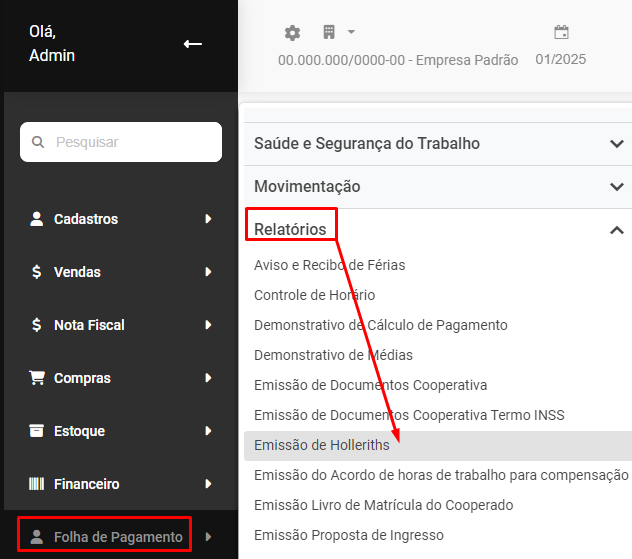Collapse sidebar with the left arrow icon
The height and width of the screenshot is (559, 632).
pyautogui.click(x=193, y=43)
